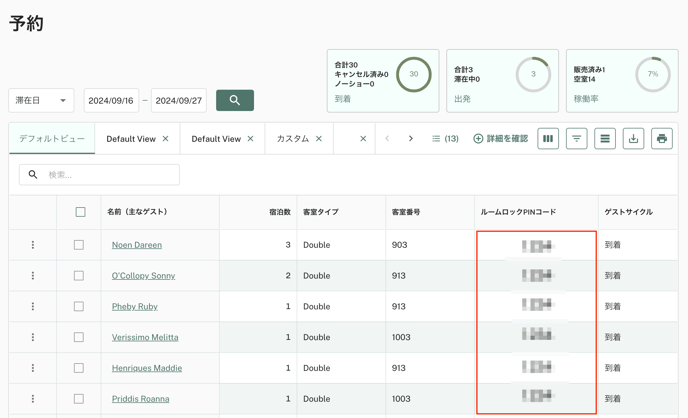Open row menu for Noen Dareen
Viewport: 688px width, 418px height.
(33, 245)
